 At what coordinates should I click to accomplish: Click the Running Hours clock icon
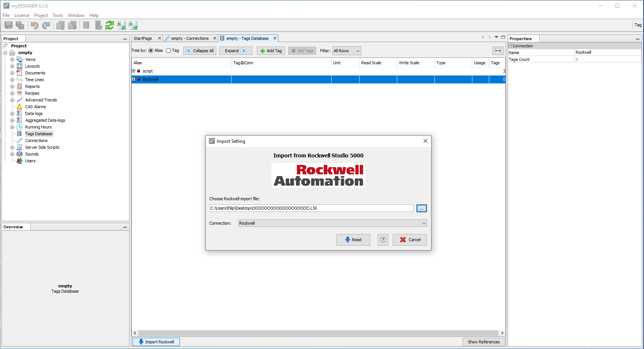20,127
